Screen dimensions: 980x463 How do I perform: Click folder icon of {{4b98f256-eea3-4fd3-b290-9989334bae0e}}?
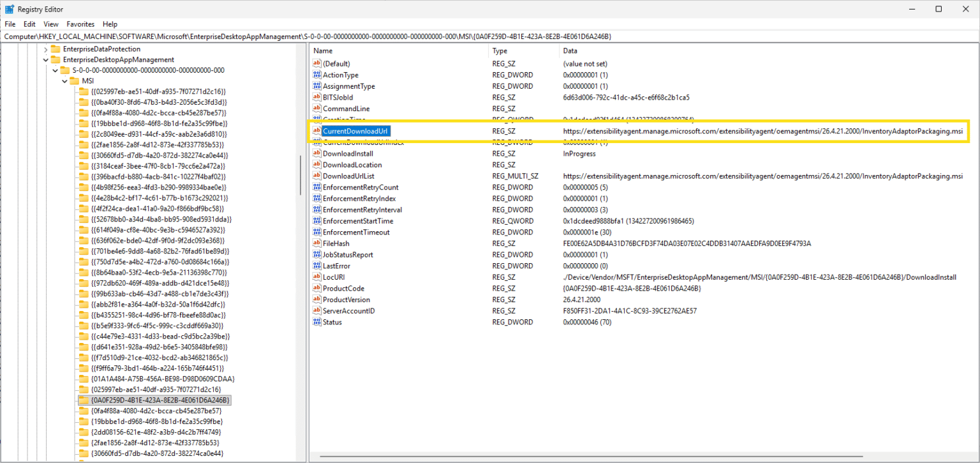(84, 187)
